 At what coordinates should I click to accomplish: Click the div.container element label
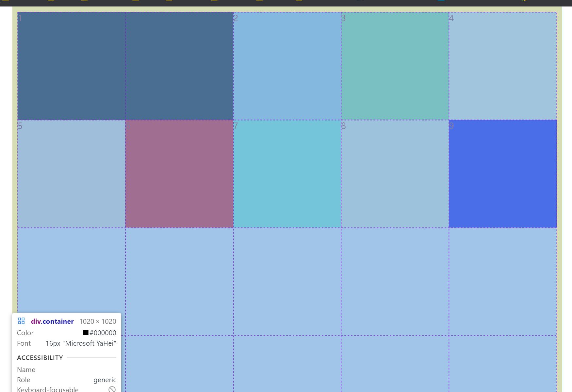pos(52,321)
